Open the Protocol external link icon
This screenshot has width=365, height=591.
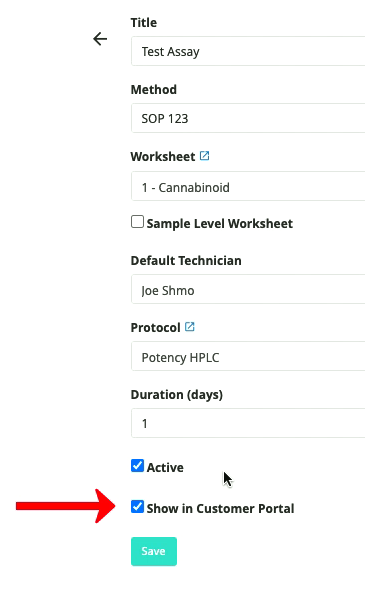coord(190,327)
